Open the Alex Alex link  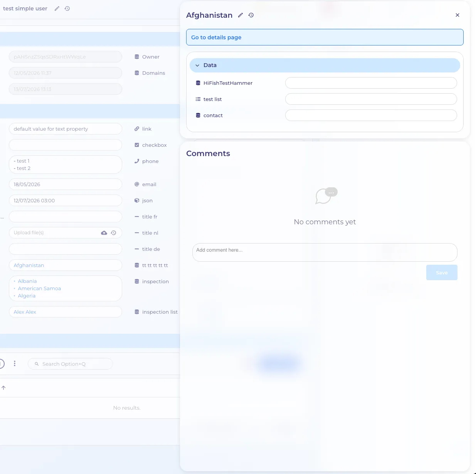(25, 312)
